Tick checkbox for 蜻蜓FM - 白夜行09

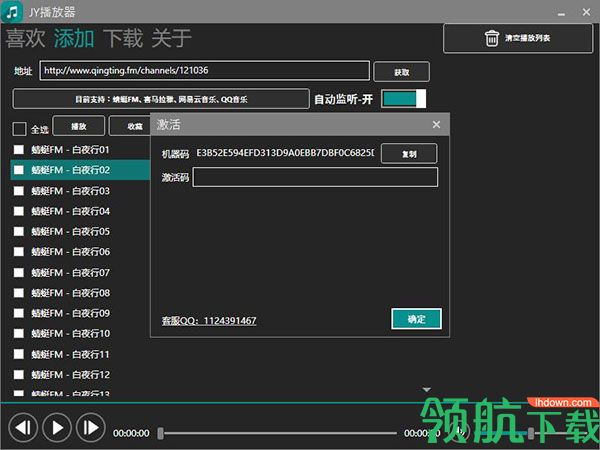[x=18, y=313]
